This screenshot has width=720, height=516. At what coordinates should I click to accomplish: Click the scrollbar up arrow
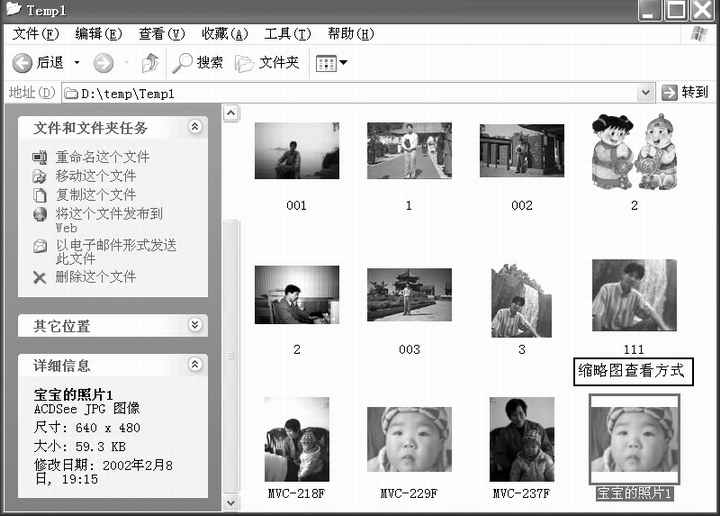[x=231, y=113]
